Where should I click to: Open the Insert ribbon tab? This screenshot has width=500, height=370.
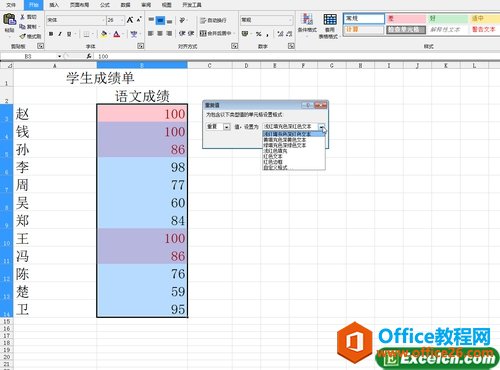click(x=54, y=5)
